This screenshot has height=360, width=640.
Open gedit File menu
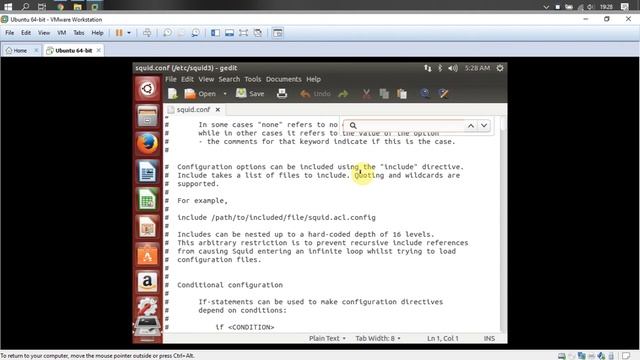pyautogui.click(x=171, y=79)
